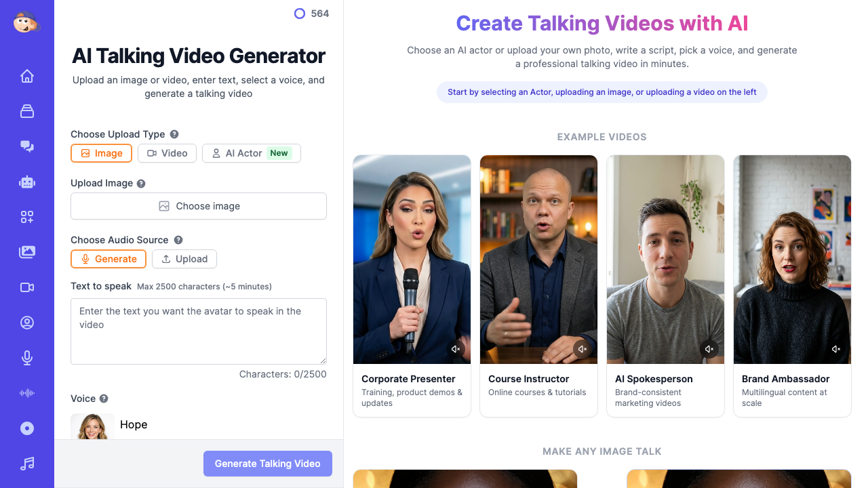Select Upload as the audio source
Image resolution: width=868 pixels, height=488 pixels.
(x=184, y=259)
